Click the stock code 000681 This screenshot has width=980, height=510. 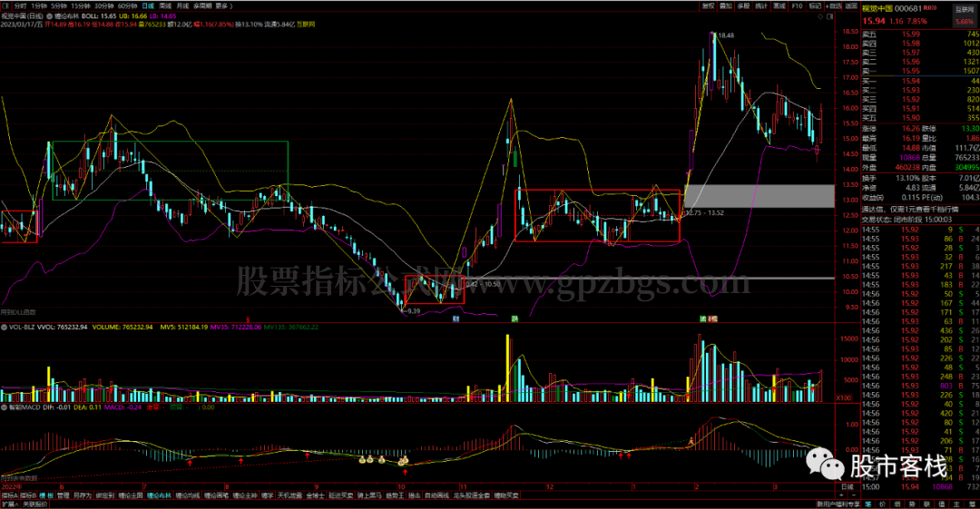click(907, 8)
